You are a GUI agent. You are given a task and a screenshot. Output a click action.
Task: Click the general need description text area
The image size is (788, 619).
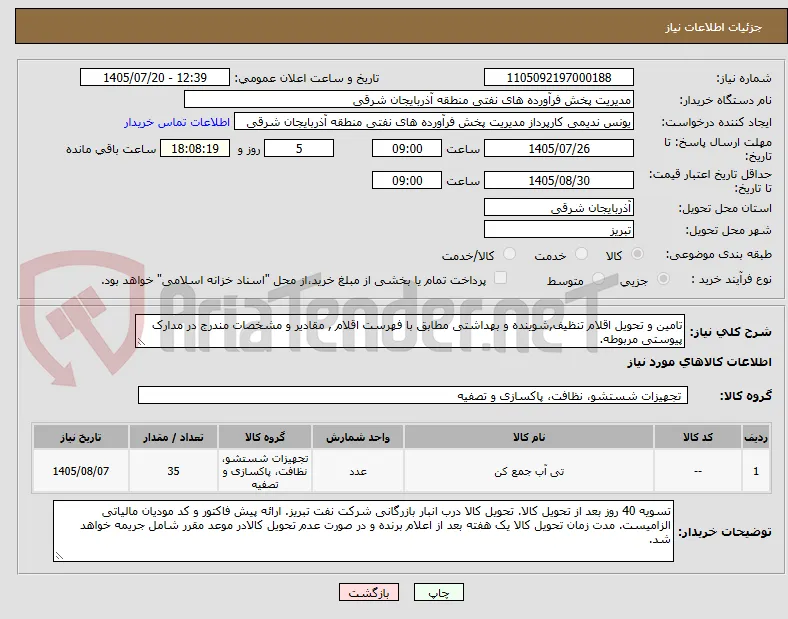pyautogui.click(x=410, y=332)
